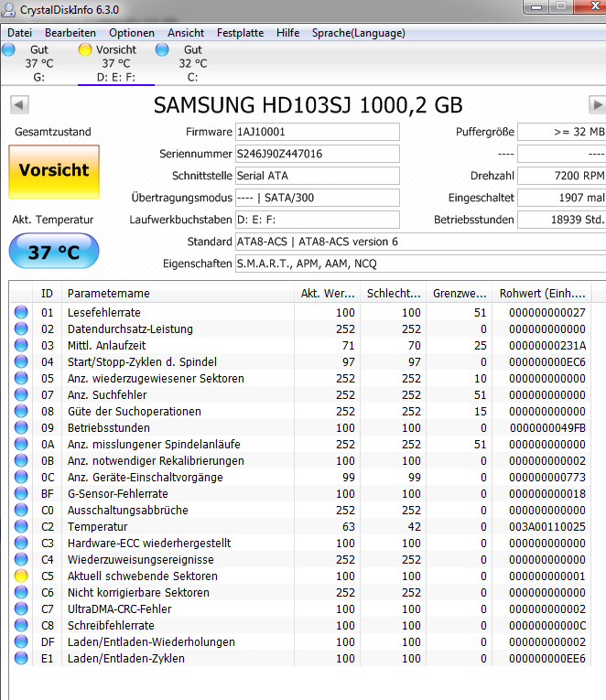Click the Eingeschaltet field 1907 mal
This screenshot has width=606, height=700.
pyautogui.click(x=562, y=198)
